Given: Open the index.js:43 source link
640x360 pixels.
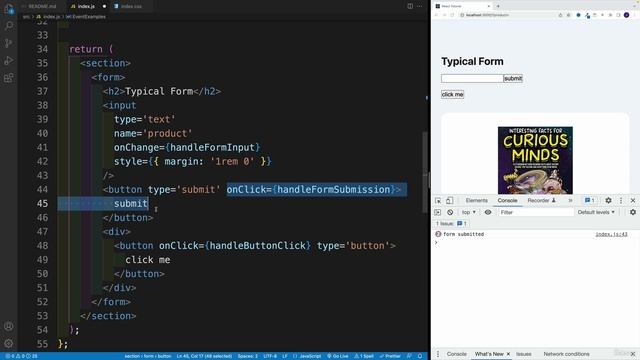Looking at the screenshot, I should pyautogui.click(x=611, y=234).
